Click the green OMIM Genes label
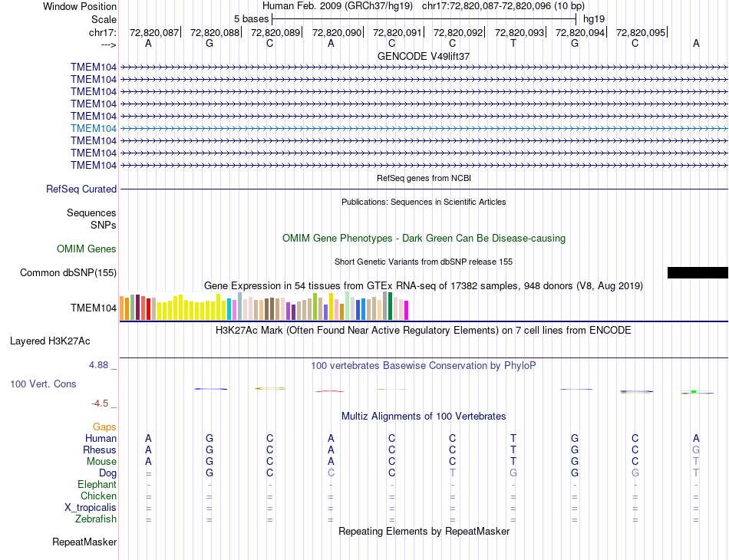Screen dimensions: 729x560 click(87, 249)
